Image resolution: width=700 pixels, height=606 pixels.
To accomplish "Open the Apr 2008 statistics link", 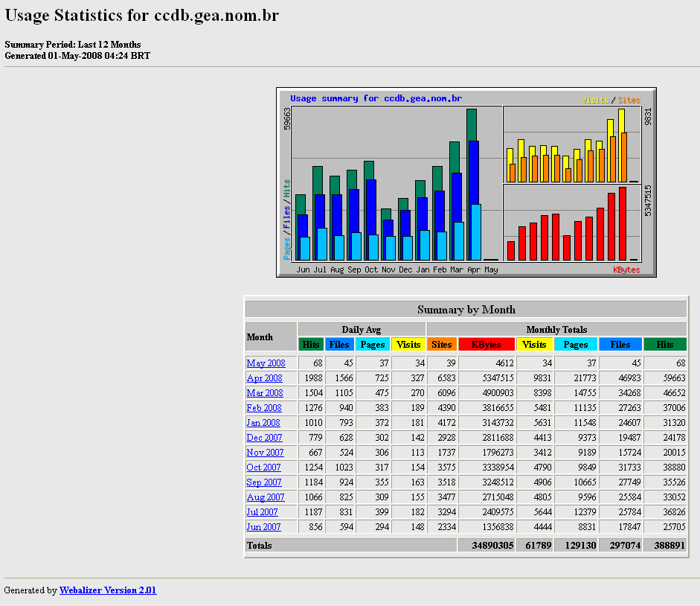I will [x=264, y=378].
